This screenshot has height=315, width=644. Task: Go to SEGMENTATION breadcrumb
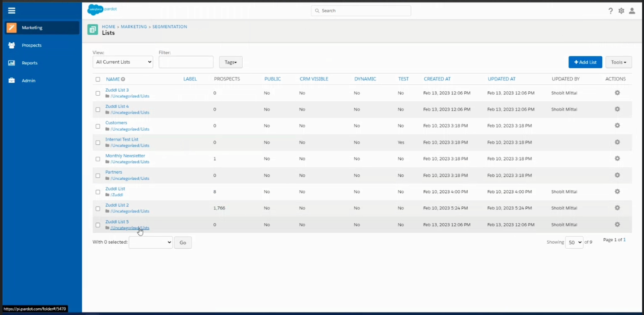coord(170,27)
